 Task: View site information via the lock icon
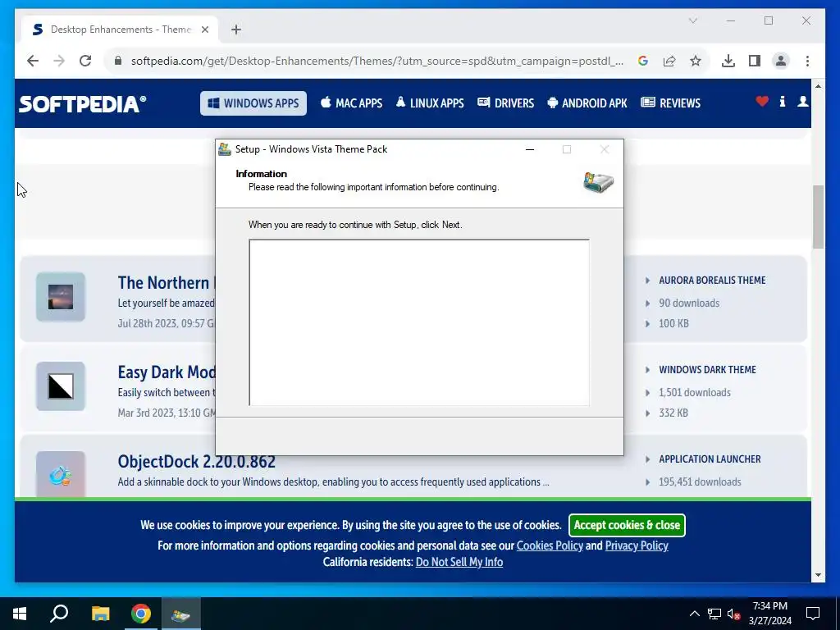tap(118, 61)
